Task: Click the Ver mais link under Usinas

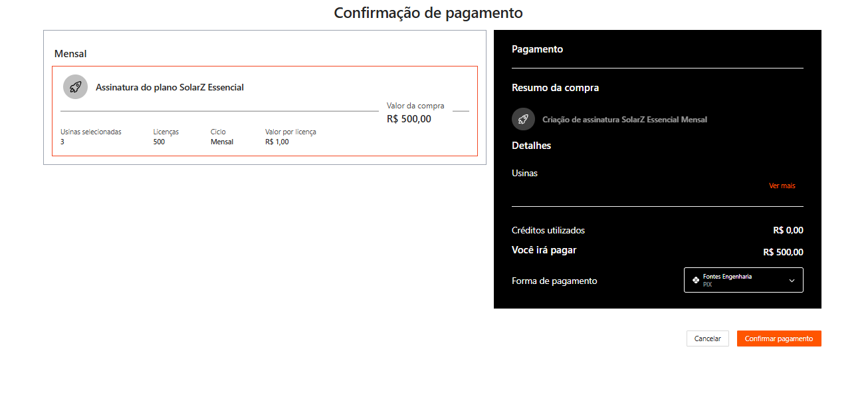Action: tap(782, 186)
